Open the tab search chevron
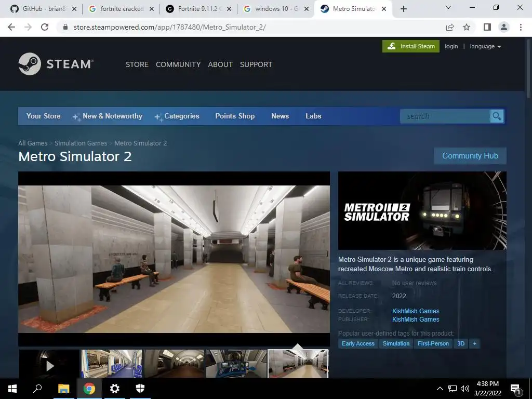Viewport: 532px width, 399px height. pos(448,7)
